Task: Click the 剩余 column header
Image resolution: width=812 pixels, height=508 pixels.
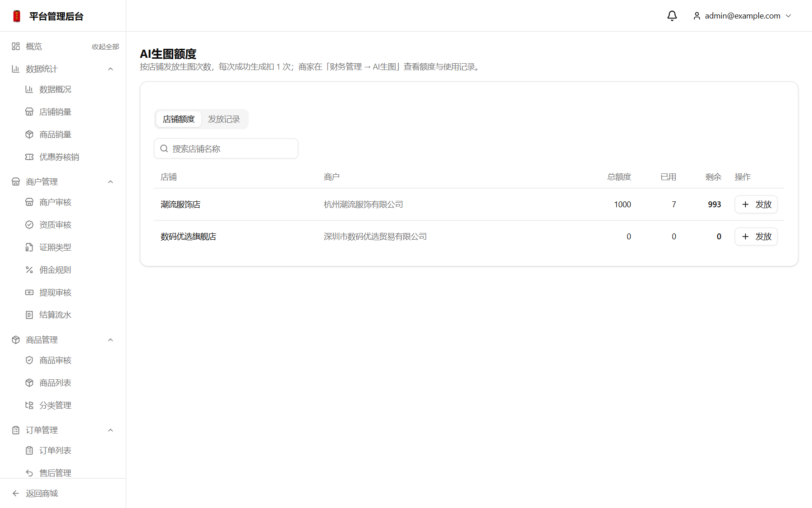Action: click(x=713, y=177)
